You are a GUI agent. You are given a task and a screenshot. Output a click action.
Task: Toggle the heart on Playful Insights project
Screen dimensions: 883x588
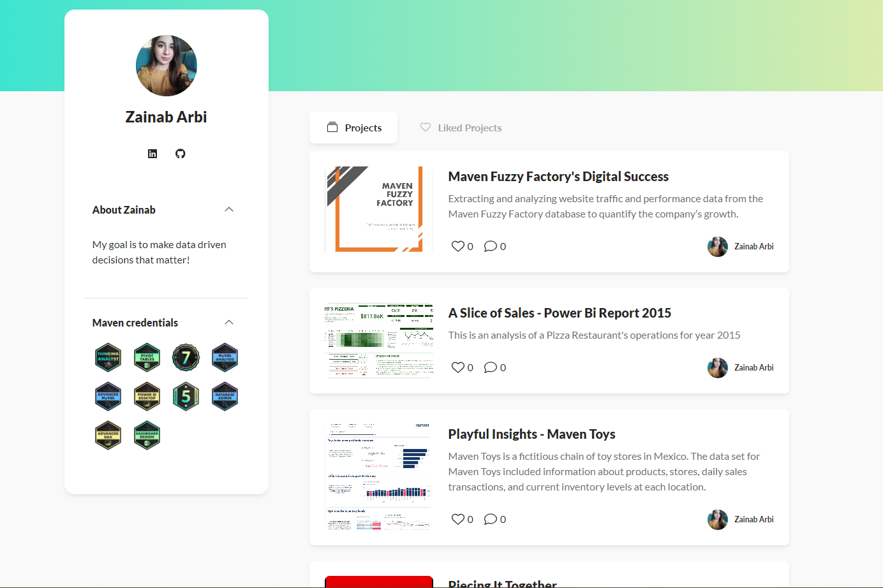(x=458, y=519)
